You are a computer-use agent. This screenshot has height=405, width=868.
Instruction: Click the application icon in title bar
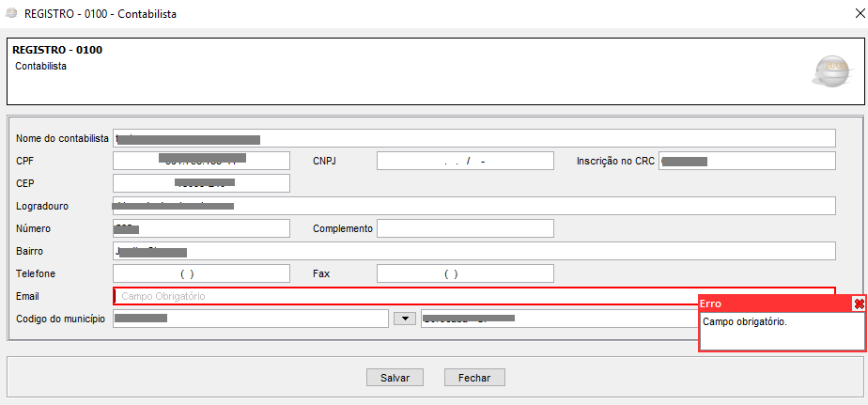11,14
